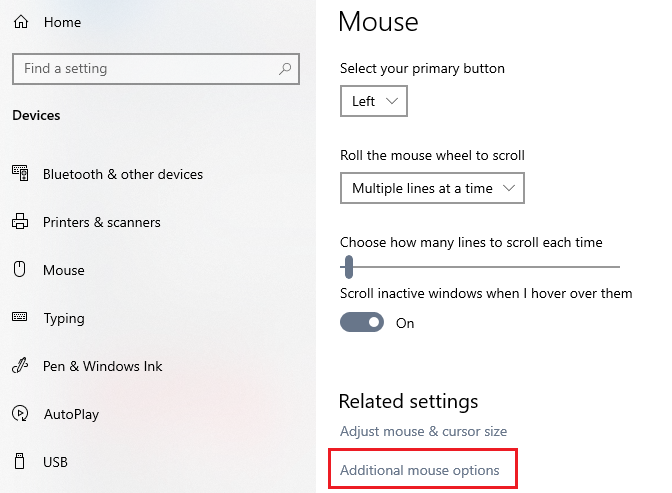Select the Printers & scanners icon
The image size is (672, 493).
20,222
